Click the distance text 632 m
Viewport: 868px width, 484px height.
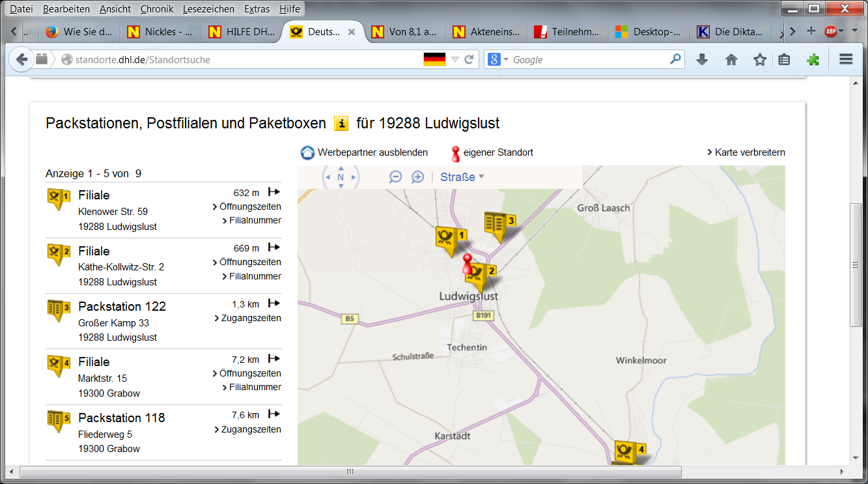[246, 192]
